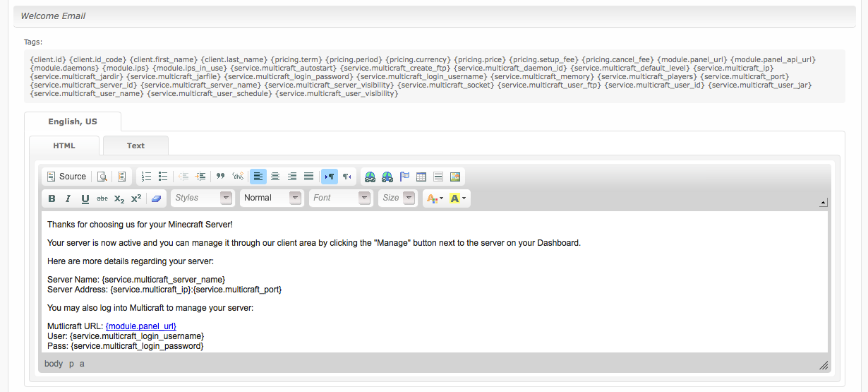Open the Styles dropdown

[202, 198]
